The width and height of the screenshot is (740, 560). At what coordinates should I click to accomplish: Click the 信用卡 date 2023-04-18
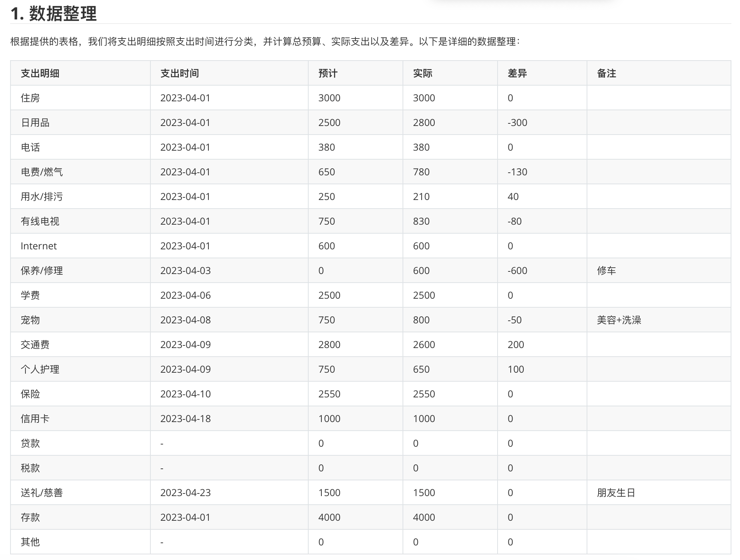[186, 419]
